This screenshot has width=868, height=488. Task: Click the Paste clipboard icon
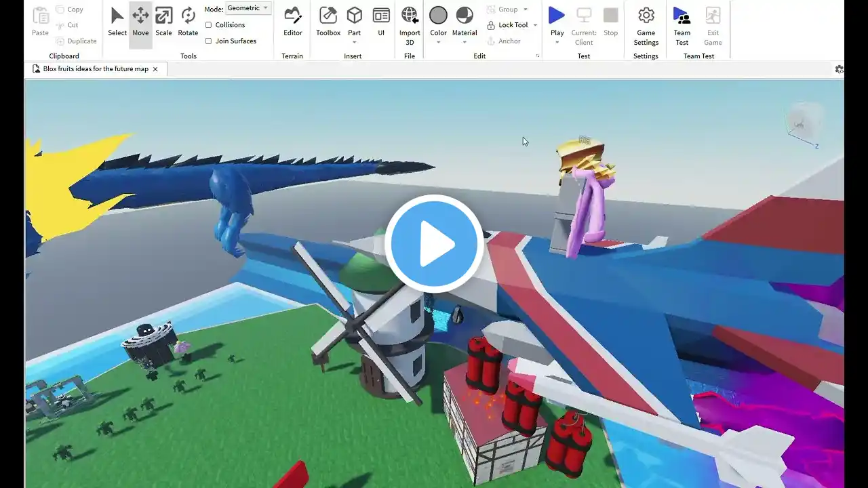[40, 21]
